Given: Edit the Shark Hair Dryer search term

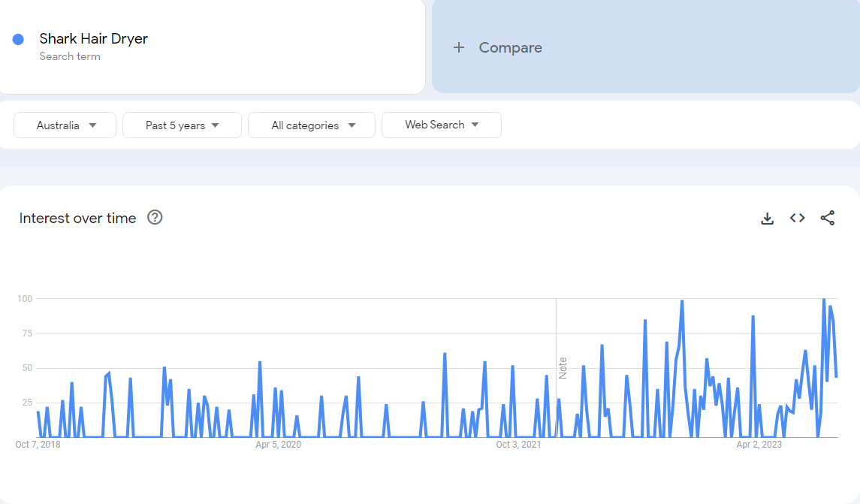Looking at the screenshot, I should point(93,38).
